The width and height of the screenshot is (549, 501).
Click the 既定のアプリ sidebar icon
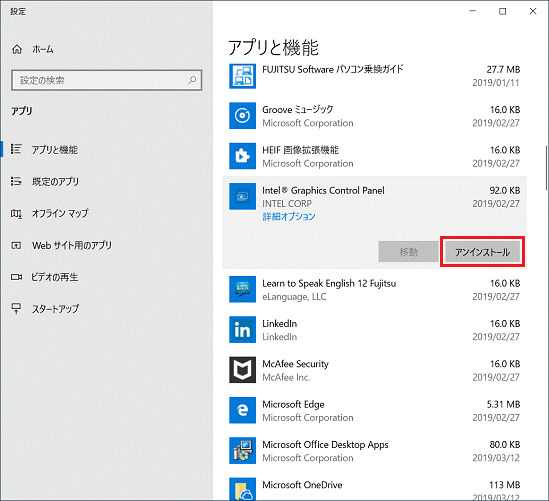[16, 181]
